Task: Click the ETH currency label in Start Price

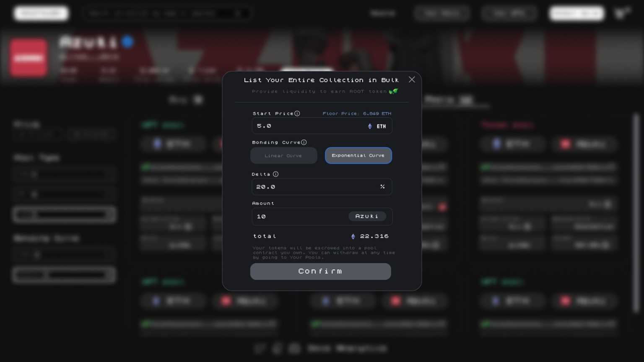Action: pyautogui.click(x=381, y=126)
